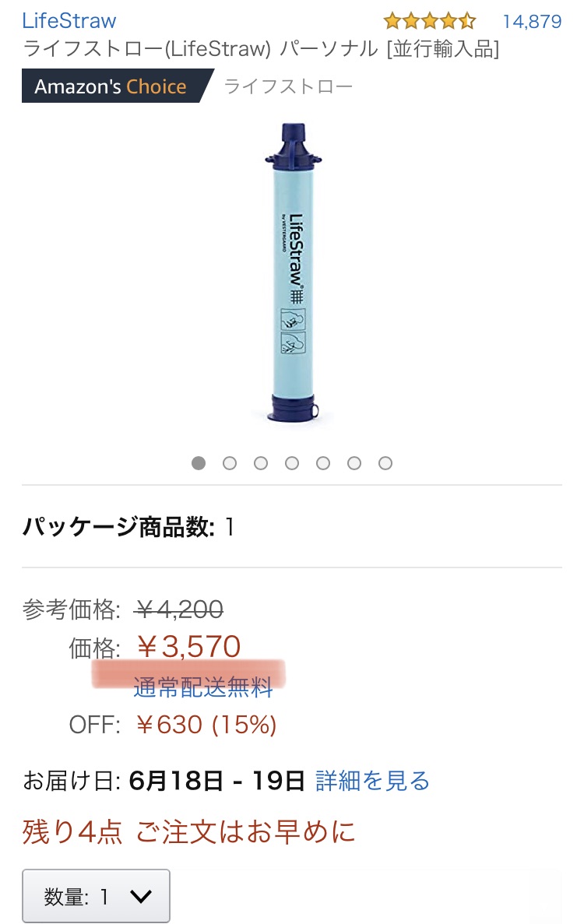Select the last image carousel dot
584x924 pixels.
(385, 463)
